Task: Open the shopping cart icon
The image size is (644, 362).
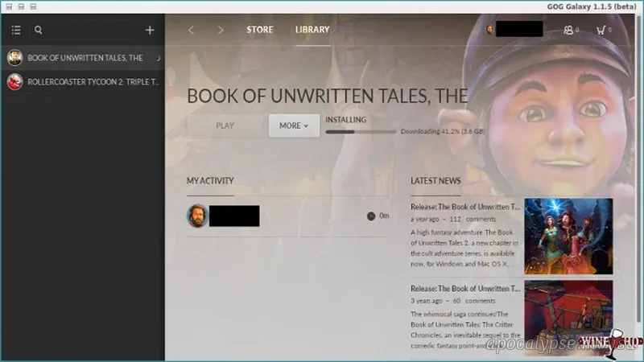Action: pyautogui.click(x=601, y=30)
